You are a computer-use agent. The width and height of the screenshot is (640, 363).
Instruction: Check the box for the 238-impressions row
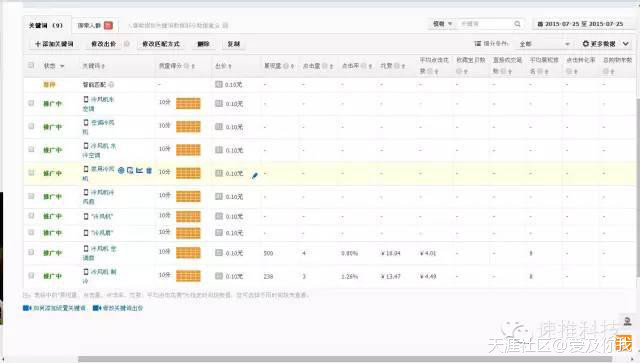pyautogui.click(x=31, y=275)
